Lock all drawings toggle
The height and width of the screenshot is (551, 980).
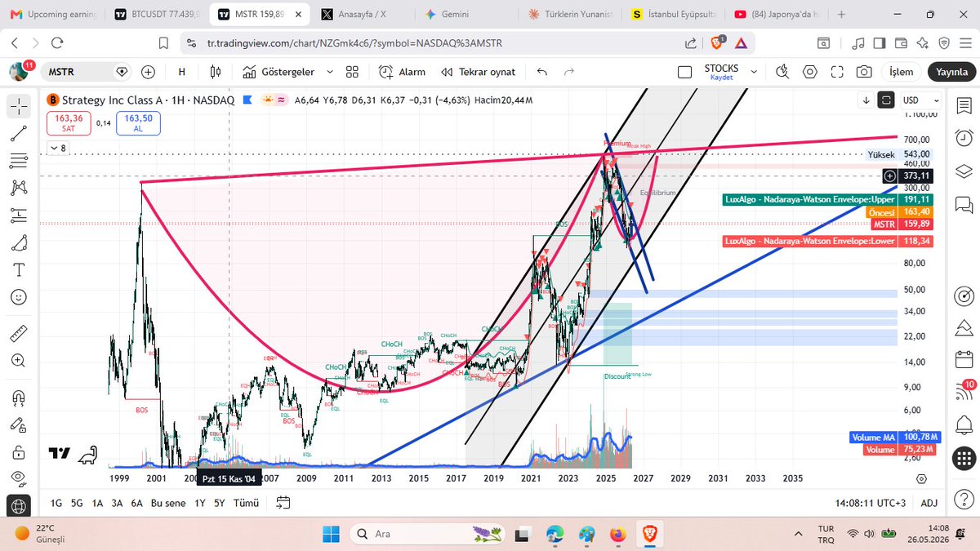19,451
